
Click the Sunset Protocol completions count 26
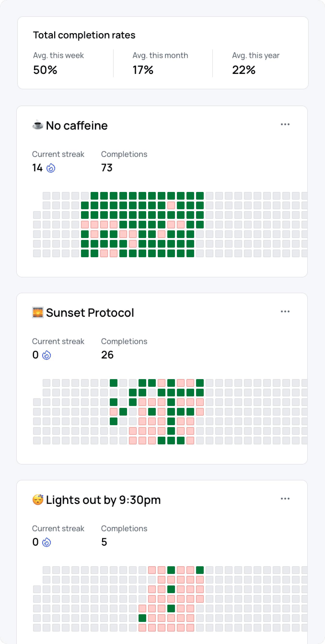107,355
